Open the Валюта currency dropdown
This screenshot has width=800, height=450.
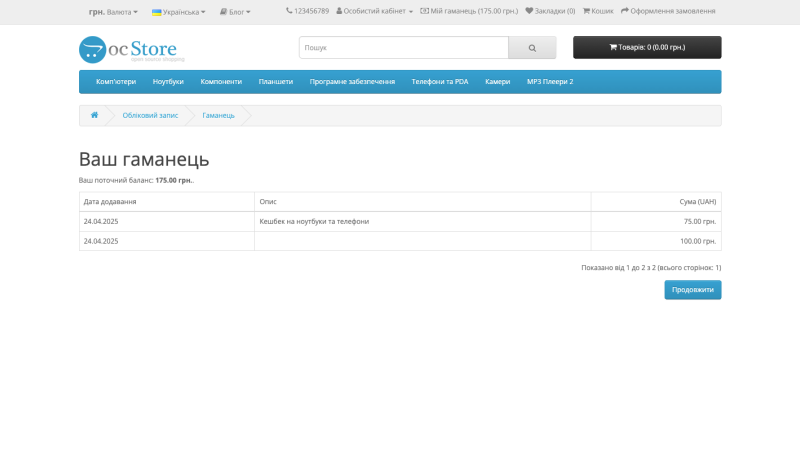point(113,12)
